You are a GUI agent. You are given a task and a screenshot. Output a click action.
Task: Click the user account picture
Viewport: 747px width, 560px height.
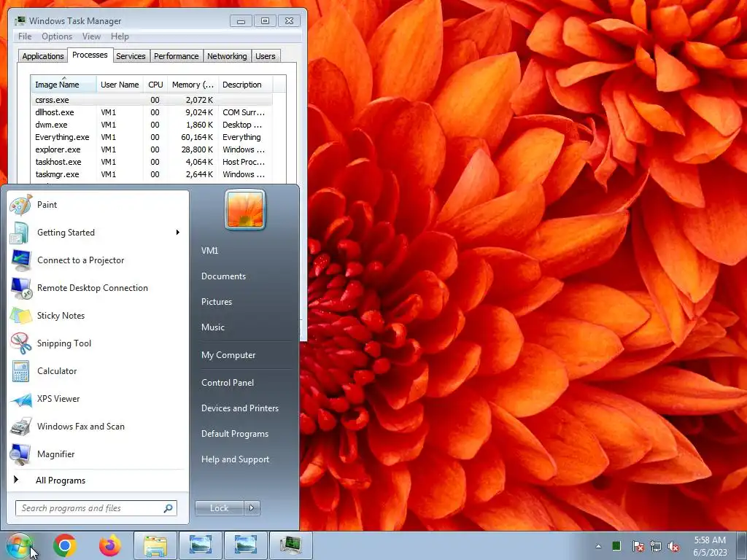coord(245,209)
